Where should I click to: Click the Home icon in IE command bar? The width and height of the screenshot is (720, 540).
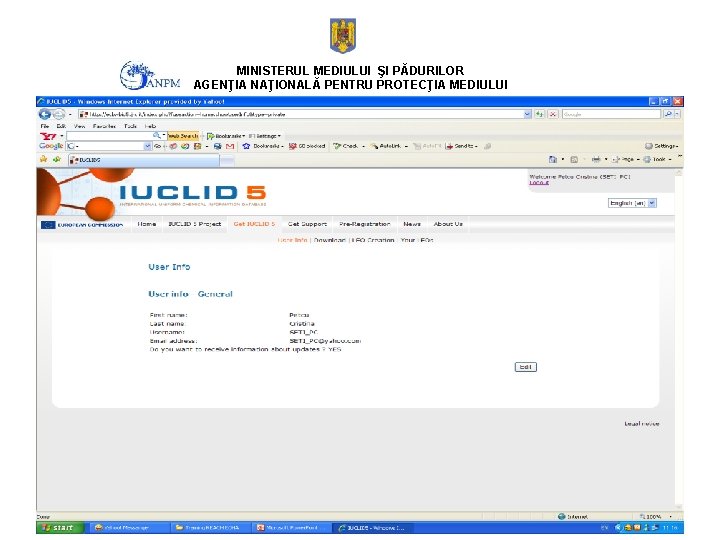pos(553,159)
